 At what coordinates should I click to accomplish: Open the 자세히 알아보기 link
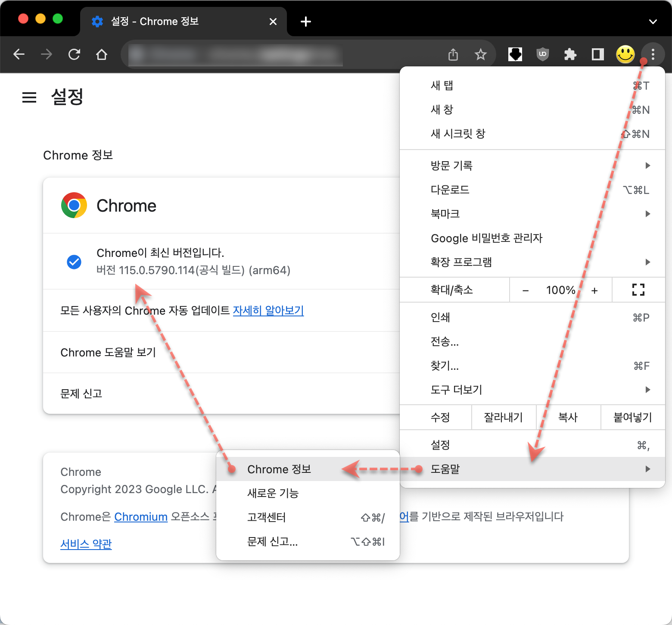(x=268, y=310)
